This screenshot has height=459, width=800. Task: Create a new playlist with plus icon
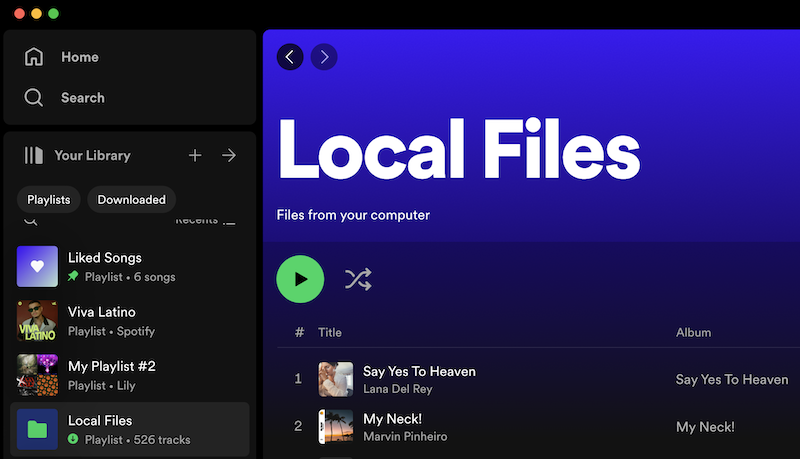point(195,155)
